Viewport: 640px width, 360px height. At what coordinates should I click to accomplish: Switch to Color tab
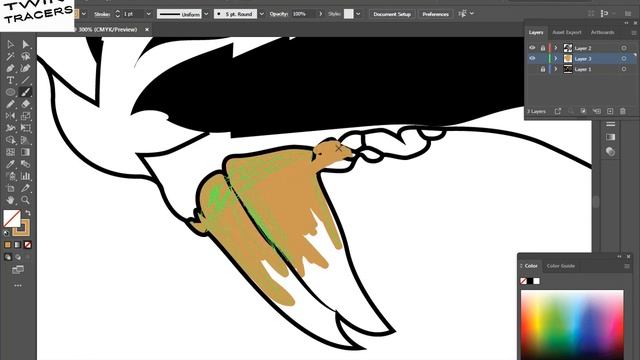(531, 266)
